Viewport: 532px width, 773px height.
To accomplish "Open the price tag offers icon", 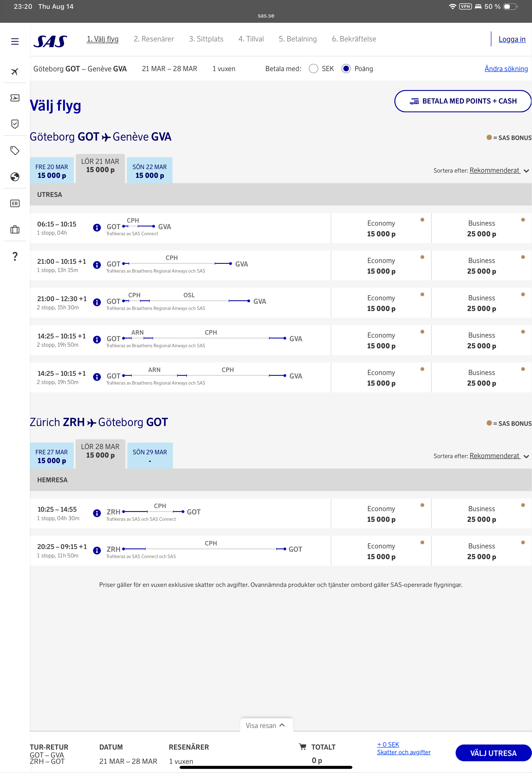I will pos(15,150).
